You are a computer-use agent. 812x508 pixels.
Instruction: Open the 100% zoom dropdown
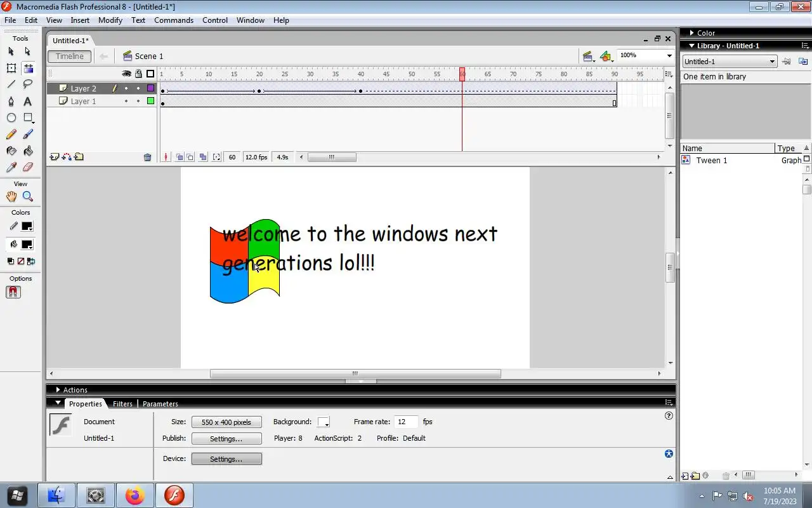(669, 56)
